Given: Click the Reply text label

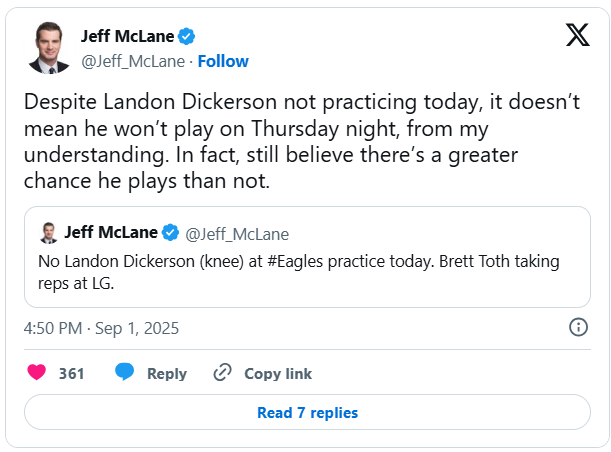Looking at the screenshot, I should tap(167, 373).
